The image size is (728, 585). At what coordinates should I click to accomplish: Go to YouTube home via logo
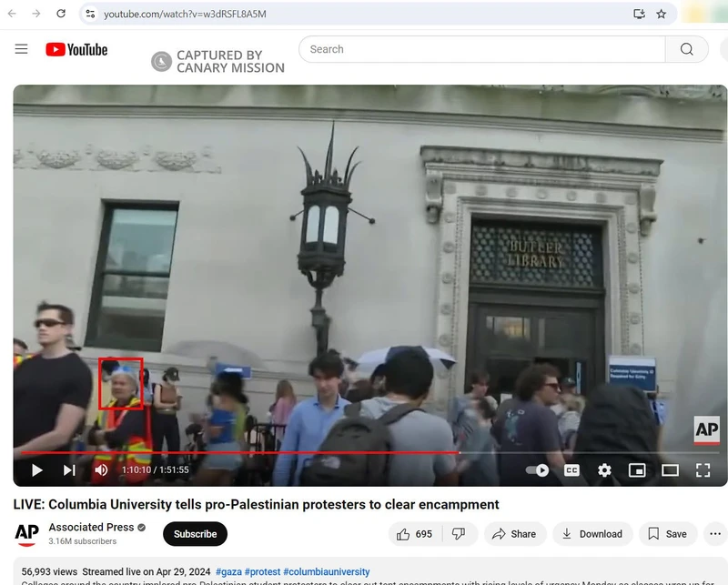point(77,49)
